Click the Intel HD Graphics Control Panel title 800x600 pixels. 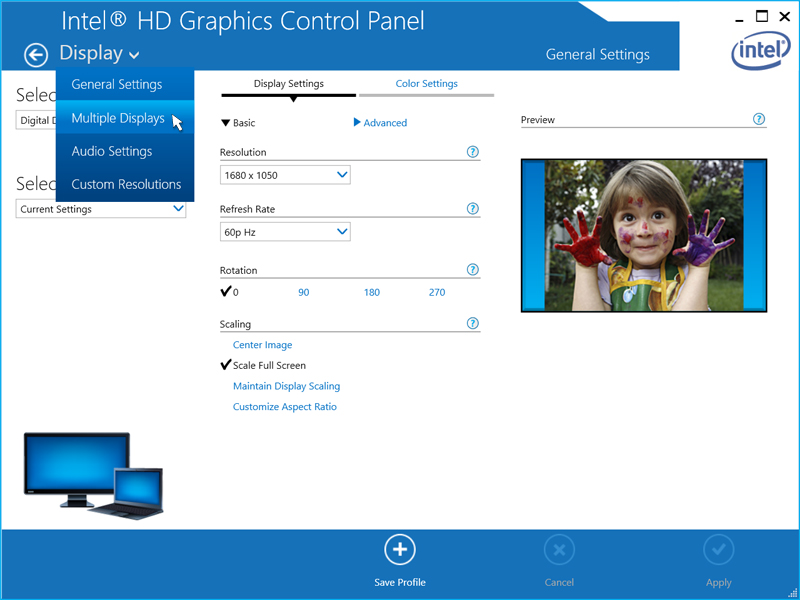pyautogui.click(x=243, y=21)
